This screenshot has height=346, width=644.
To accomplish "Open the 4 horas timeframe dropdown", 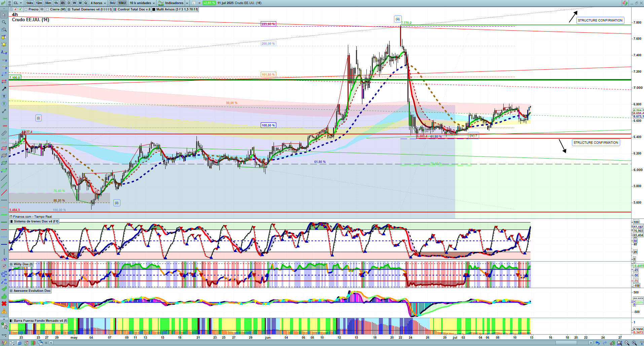I will [x=98, y=3].
